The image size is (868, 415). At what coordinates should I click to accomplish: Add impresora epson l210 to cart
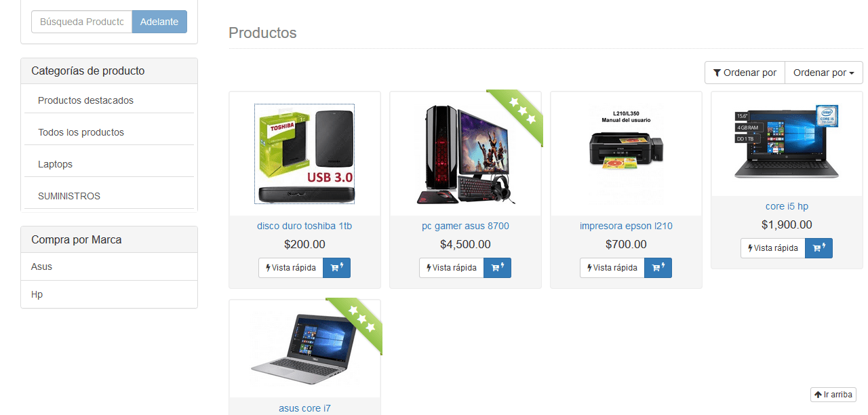click(658, 268)
